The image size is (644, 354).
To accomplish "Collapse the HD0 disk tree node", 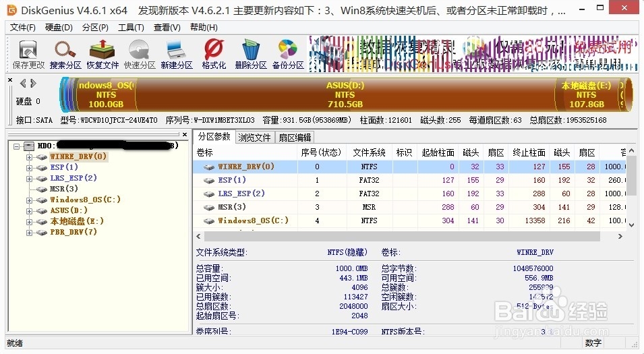I will 16,146.
